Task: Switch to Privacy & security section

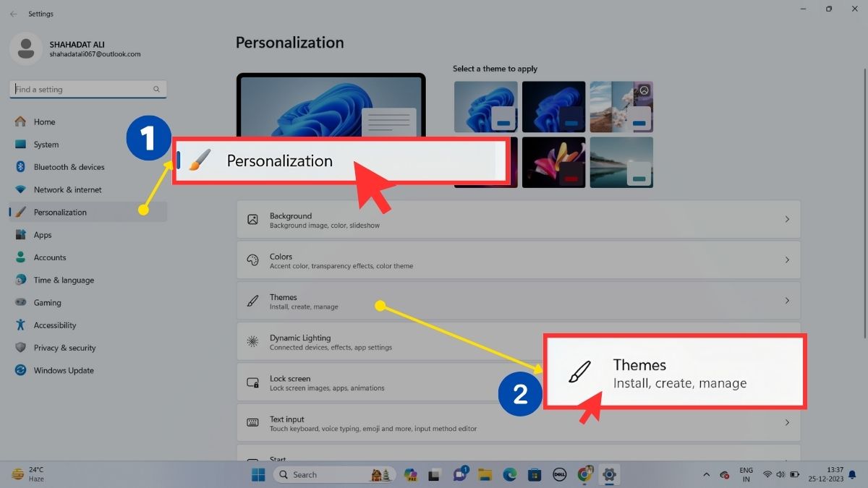Action: point(22,348)
